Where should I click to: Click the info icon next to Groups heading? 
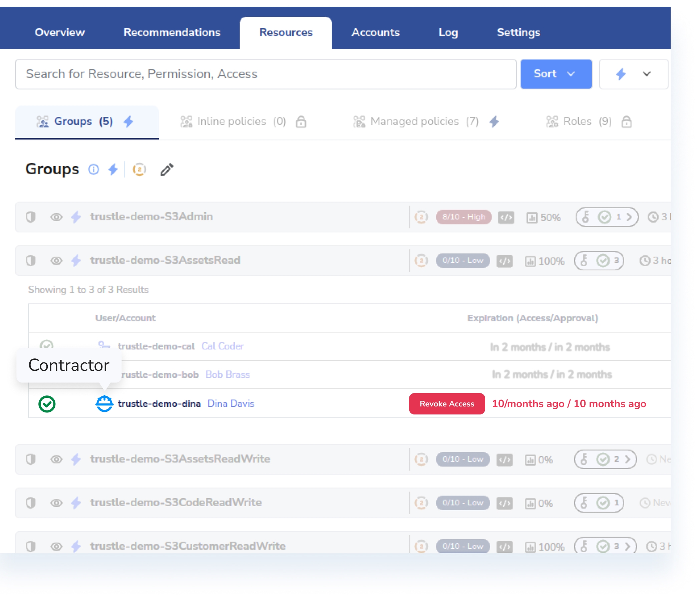93,169
